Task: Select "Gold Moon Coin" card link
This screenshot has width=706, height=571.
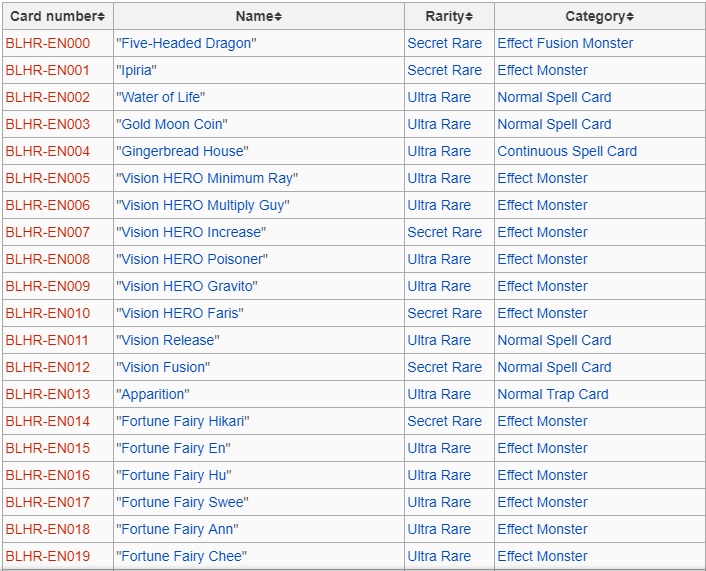Action: click(172, 124)
